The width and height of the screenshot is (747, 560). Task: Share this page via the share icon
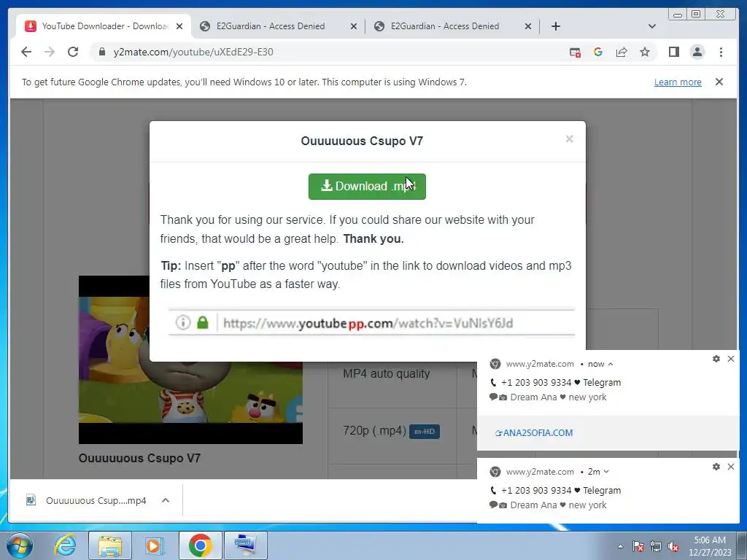coord(622,52)
